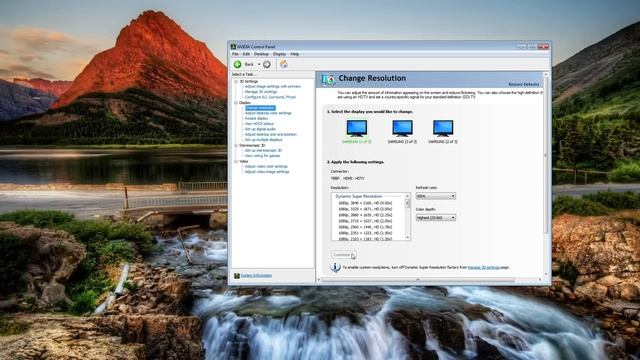Open the Display menu
640x360 pixels.
280,54
